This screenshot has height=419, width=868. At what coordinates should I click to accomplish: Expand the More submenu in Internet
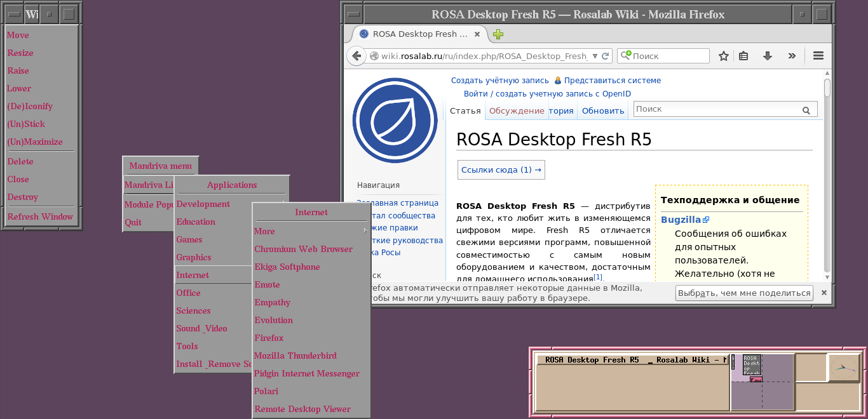(311, 232)
